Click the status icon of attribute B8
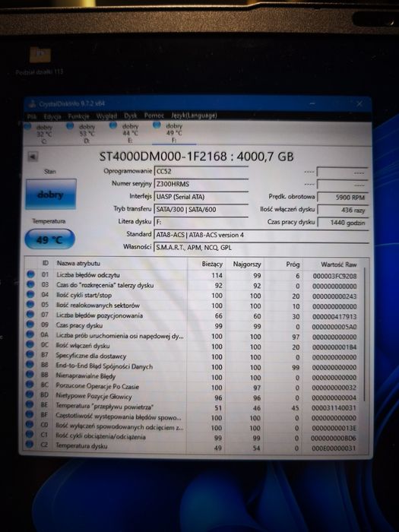Image resolution: width=399 pixels, height=532 pixels. pos(30,364)
